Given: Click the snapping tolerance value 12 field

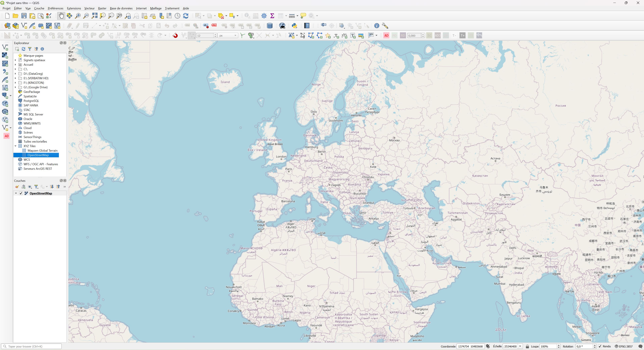Looking at the screenshot, I should pyautogui.click(x=205, y=36).
